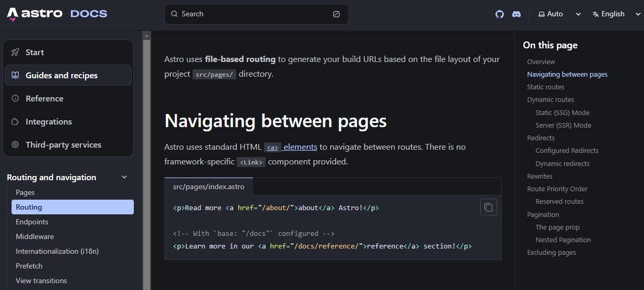Viewport: 644px width, 290px height.
Task: Click the DOCS logo text
Action: pos(89,14)
